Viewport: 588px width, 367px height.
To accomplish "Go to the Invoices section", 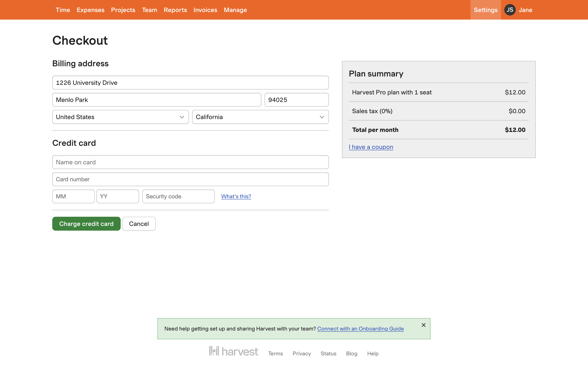I will click(x=205, y=10).
